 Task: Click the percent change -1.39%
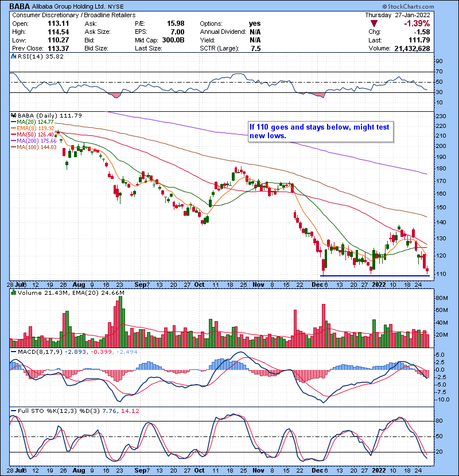(x=417, y=24)
